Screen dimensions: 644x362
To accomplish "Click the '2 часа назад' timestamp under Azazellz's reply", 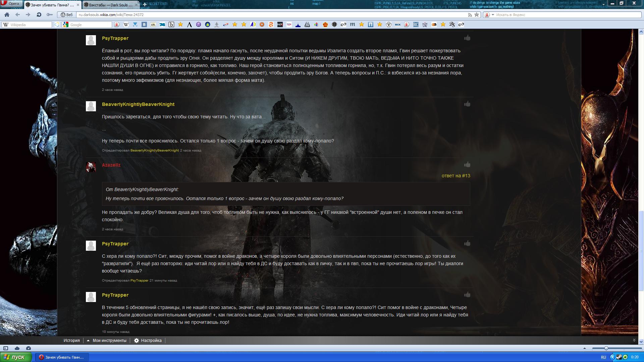I will pyautogui.click(x=112, y=229).
